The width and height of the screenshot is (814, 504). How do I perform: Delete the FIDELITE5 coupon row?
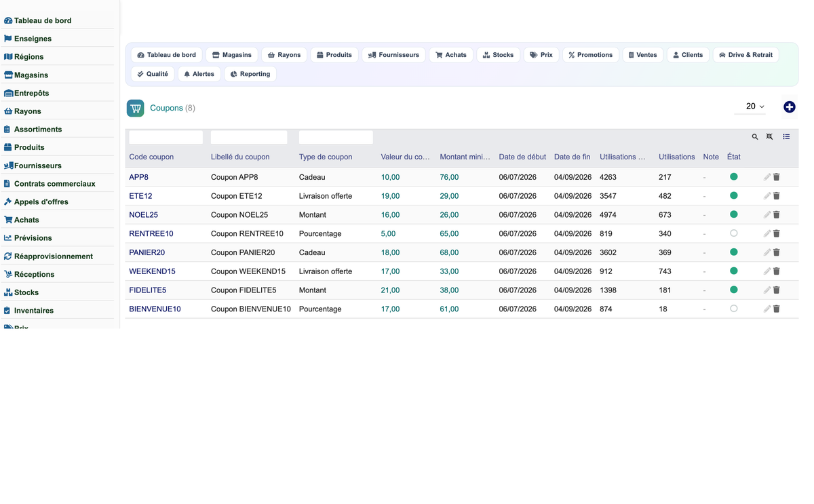click(x=777, y=290)
